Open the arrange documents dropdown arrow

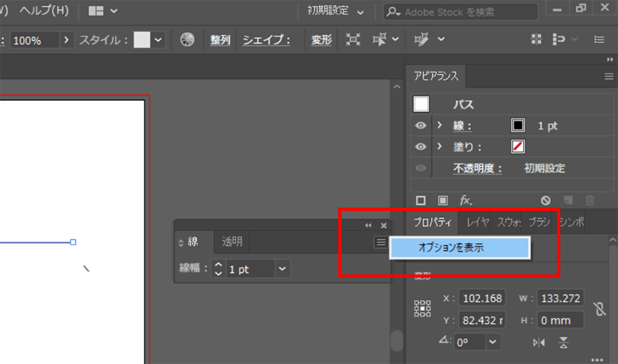click(114, 11)
